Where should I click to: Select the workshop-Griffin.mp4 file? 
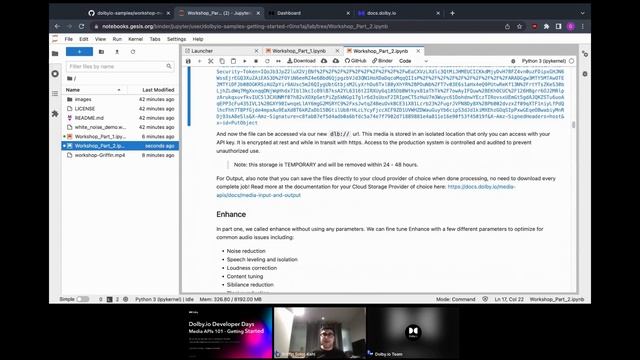[120, 155]
